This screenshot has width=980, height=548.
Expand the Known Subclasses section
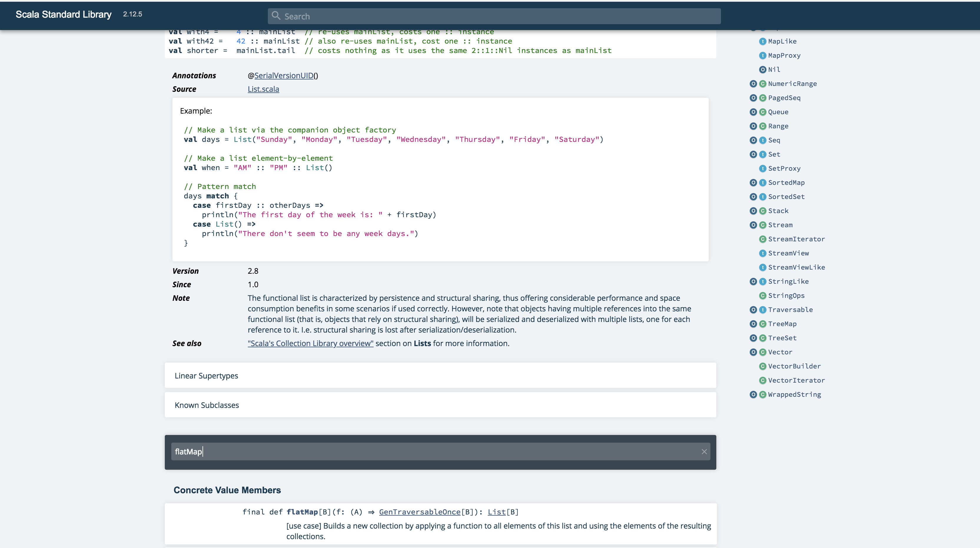[x=207, y=405]
